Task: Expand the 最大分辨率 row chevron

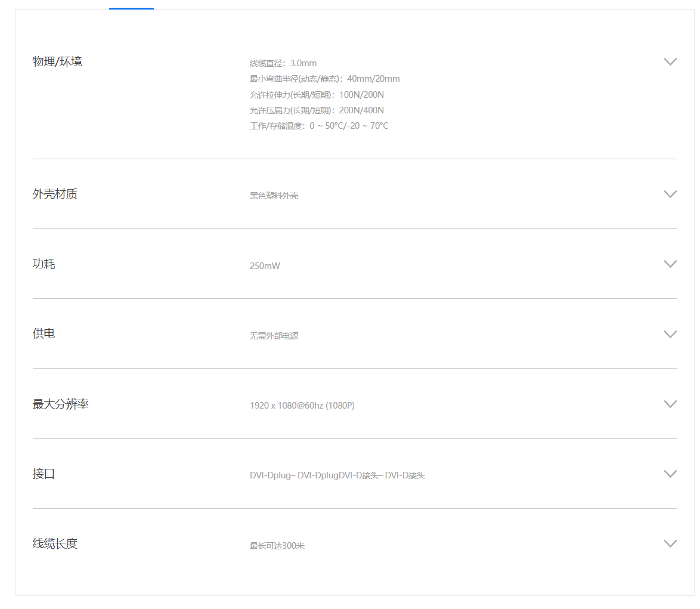Action: click(670, 404)
